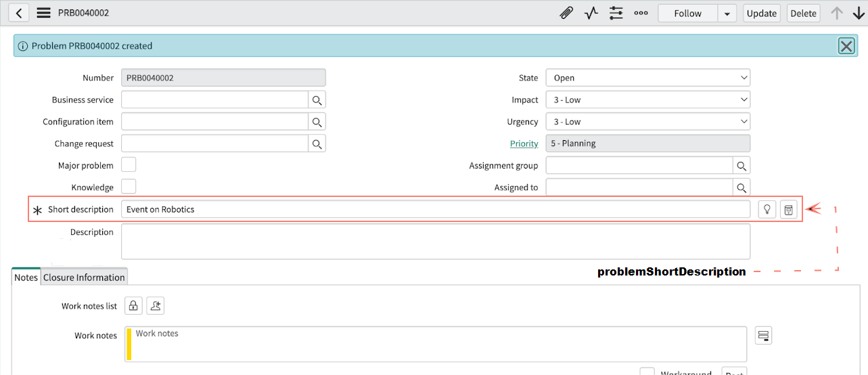Image resolution: width=868 pixels, height=375 pixels.
Task: Open the more options ellipsis icon
Action: tap(641, 13)
